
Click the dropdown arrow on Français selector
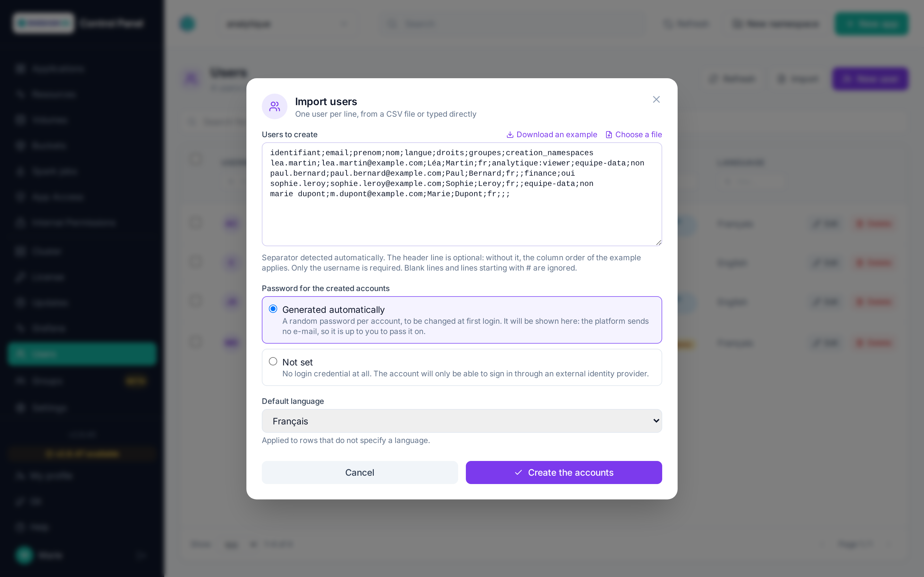click(656, 421)
